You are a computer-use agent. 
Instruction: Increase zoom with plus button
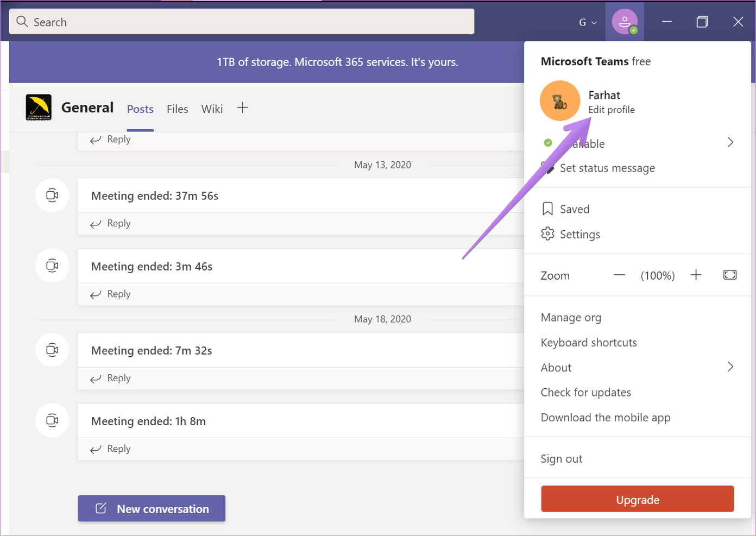[x=696, y=275]
